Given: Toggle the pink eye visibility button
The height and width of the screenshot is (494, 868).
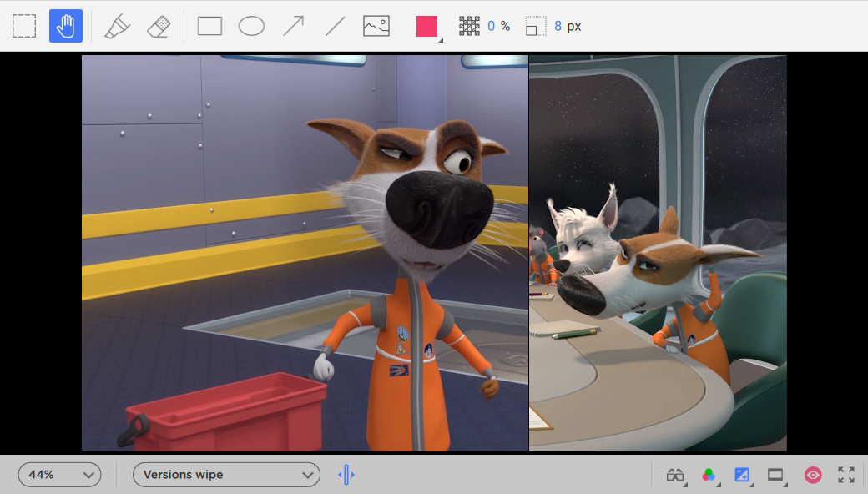Looking at the screenshot, I should pyautogui.click(x=813, y=475).
